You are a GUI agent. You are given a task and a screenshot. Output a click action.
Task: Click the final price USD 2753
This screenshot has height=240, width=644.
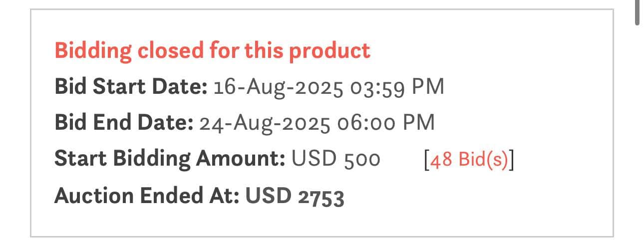(x=295, y=196)
